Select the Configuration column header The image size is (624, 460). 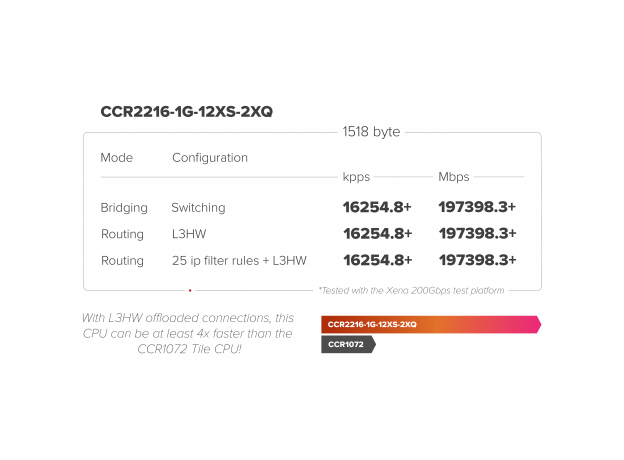click(210, 158)
